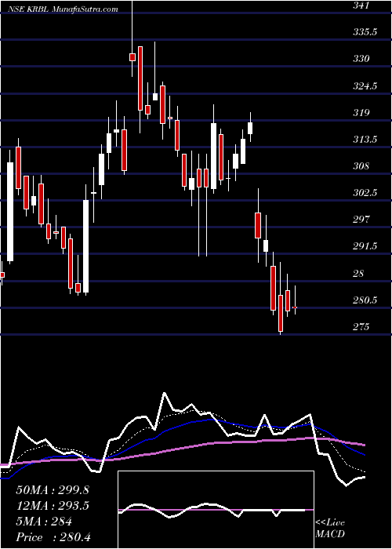This screenshot has height=549, width=392.
Task: Click the <<Live MACD label
Action: pyautogui.click(x=330, y=528)
